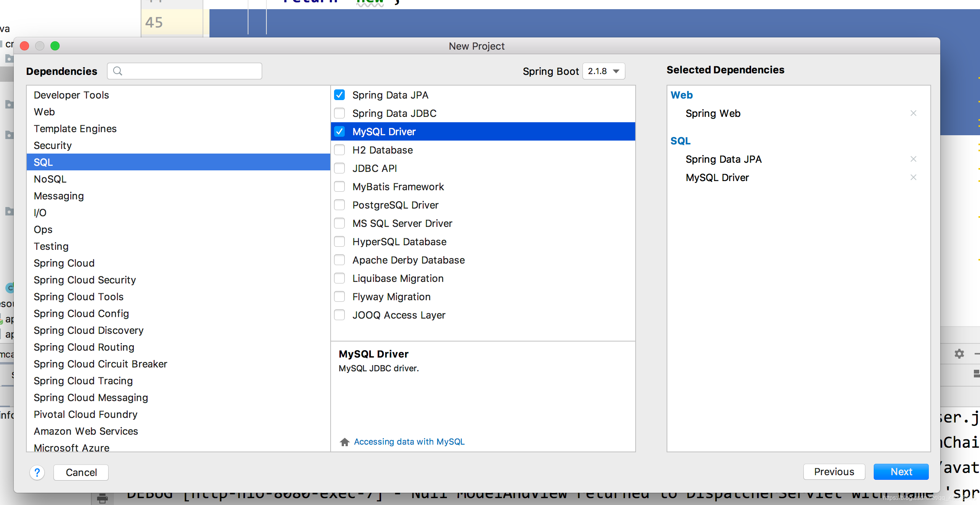Enable Liquibase Migration checkbox
This screenshot has width=980, height=505.
pyautogui.click(x=339, y=278)
